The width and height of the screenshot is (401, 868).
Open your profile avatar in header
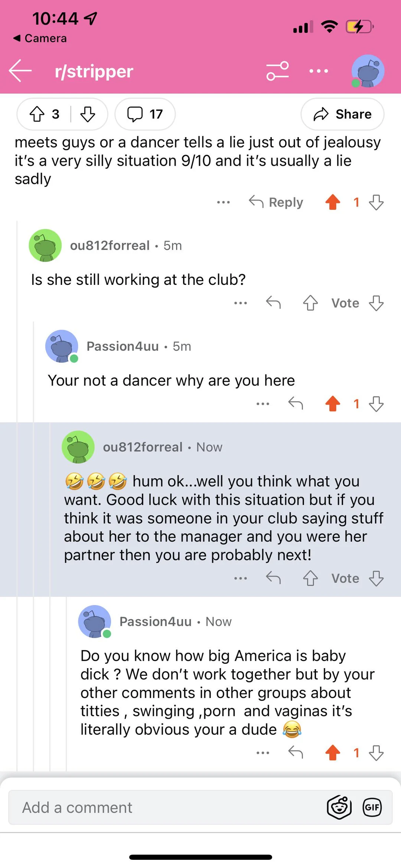coord(368,71)
